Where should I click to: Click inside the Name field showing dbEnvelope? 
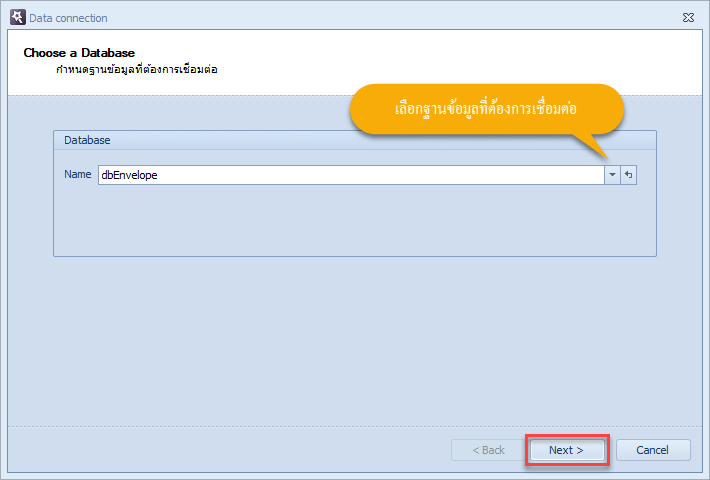point(351,175)
